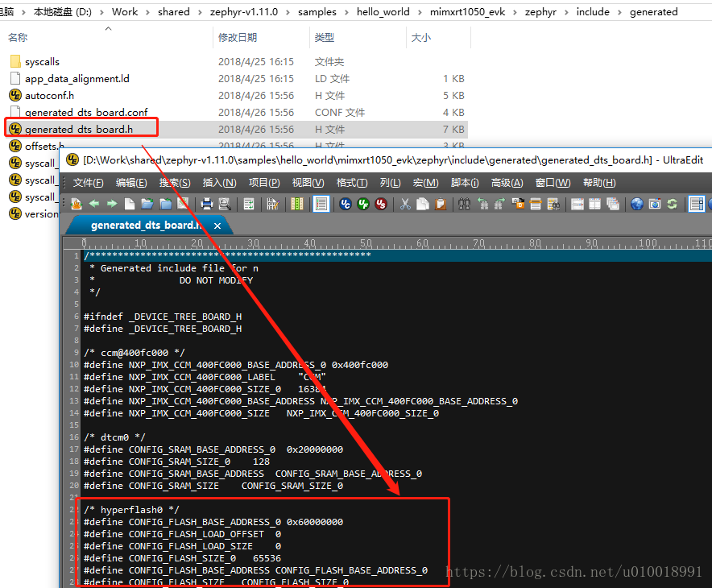Viewport: 712px width, 588px height.
Task: Click the Go to line icon
Action: click(x=536, y=204)
